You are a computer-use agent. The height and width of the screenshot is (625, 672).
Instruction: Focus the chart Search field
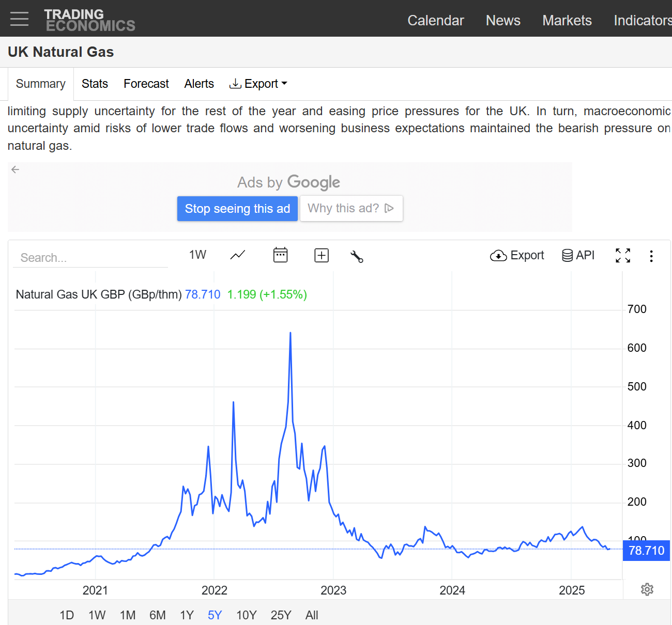tap(90, 257)
